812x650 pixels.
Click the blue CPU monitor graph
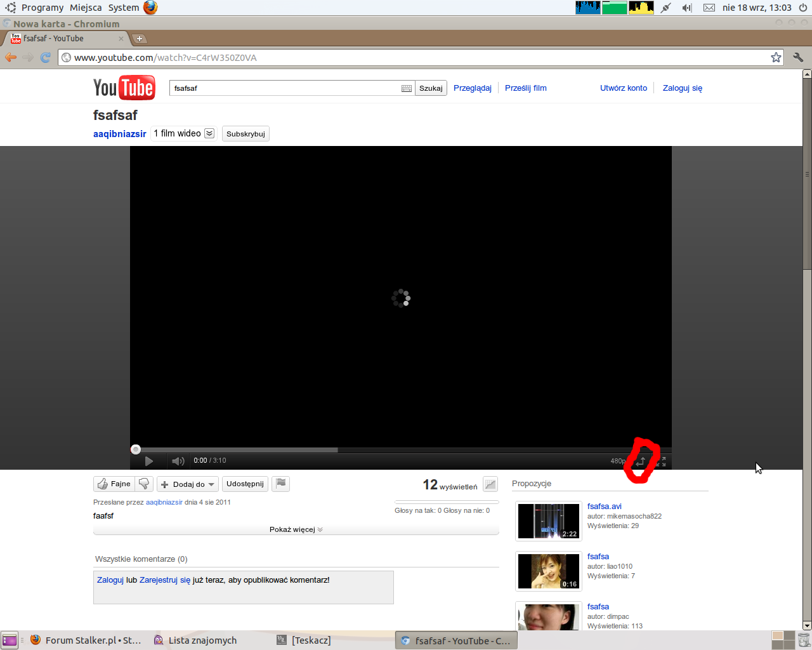click(588, 8)
